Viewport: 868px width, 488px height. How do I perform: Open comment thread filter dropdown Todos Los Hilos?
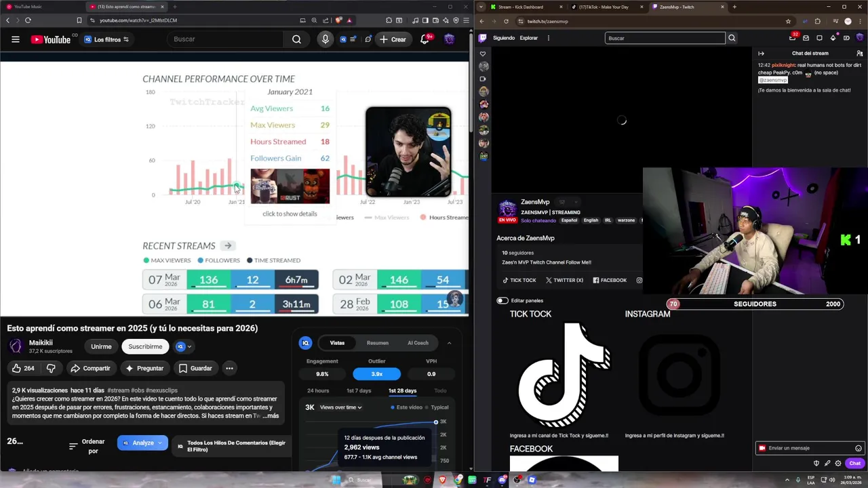[x=231, y=446]
